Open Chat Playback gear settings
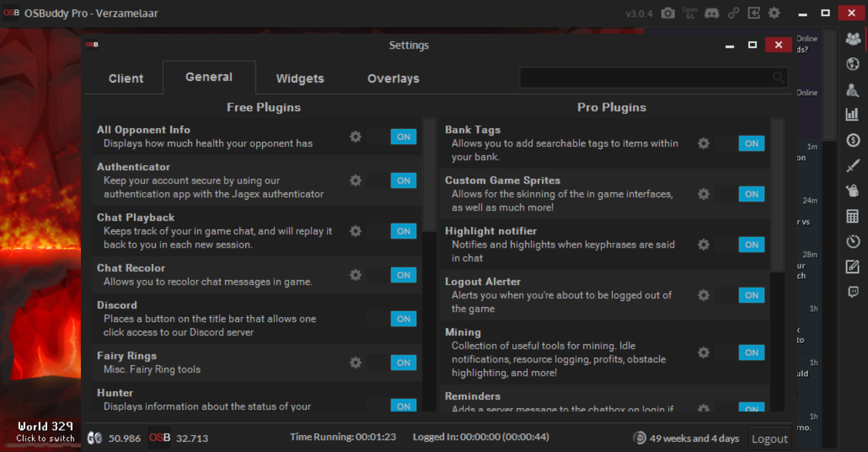The width and height of the screenshot is (868, 452). tap(356, 231)
